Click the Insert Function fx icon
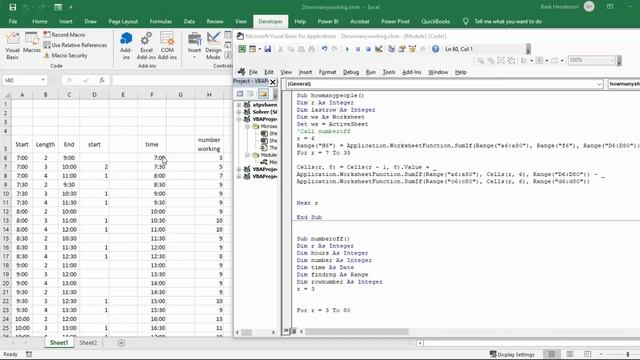 pyautogui.click(x=102, y=80)
